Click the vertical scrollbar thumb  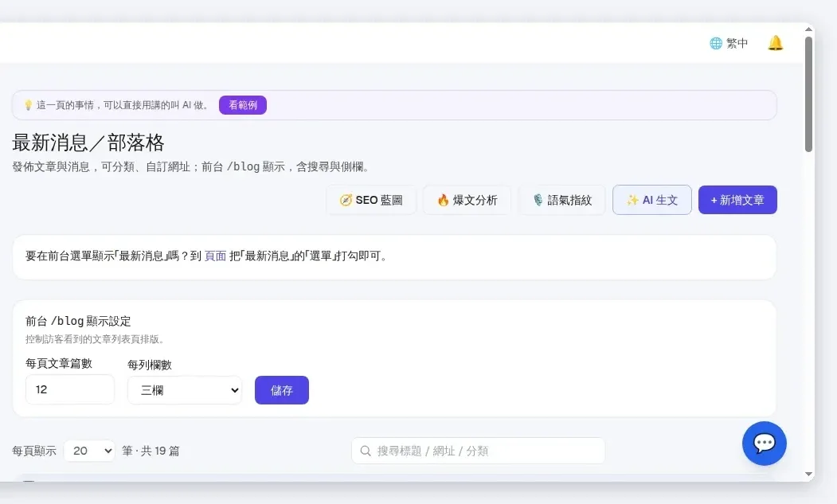tap(808, 94)
